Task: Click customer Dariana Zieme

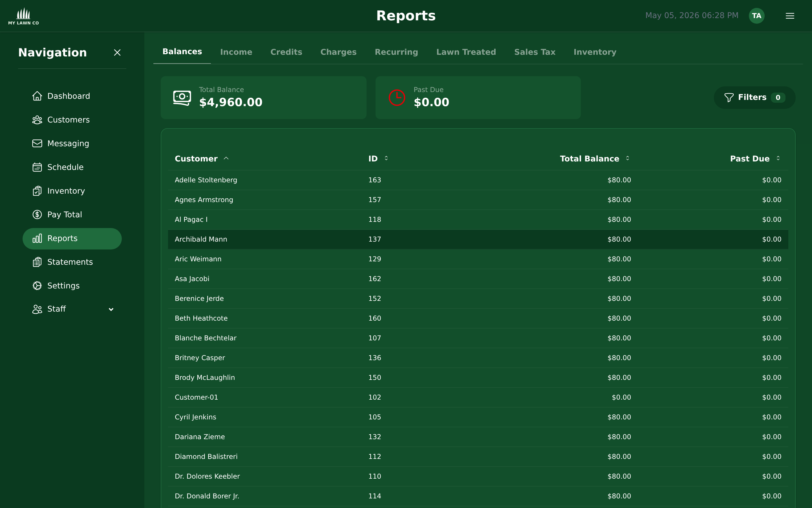Action: 200,437
